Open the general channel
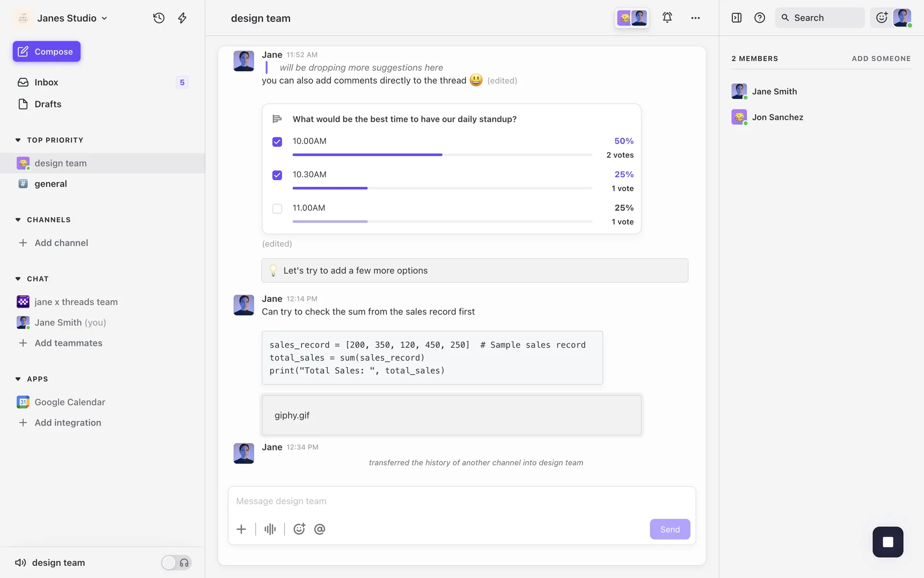This screenshot has width=924, height=578. coord(51,184)
